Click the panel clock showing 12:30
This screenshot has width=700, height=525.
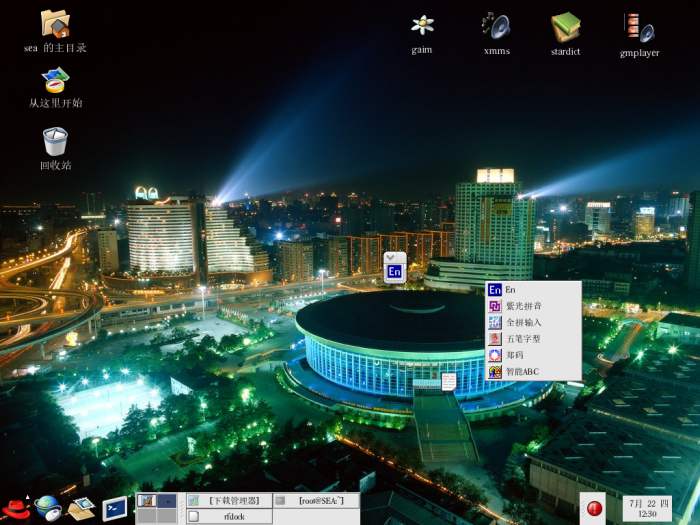click(647, 508)
